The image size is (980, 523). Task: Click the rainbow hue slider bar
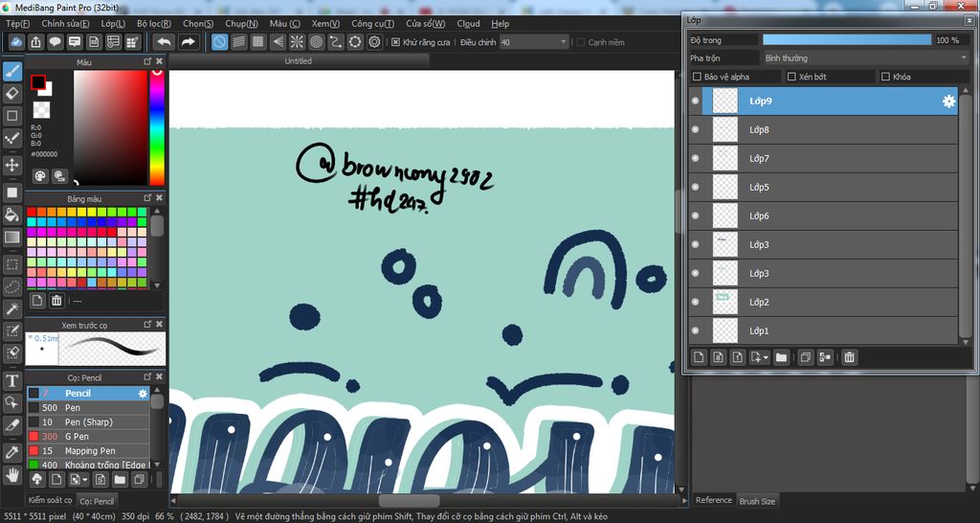pos(157,127)
